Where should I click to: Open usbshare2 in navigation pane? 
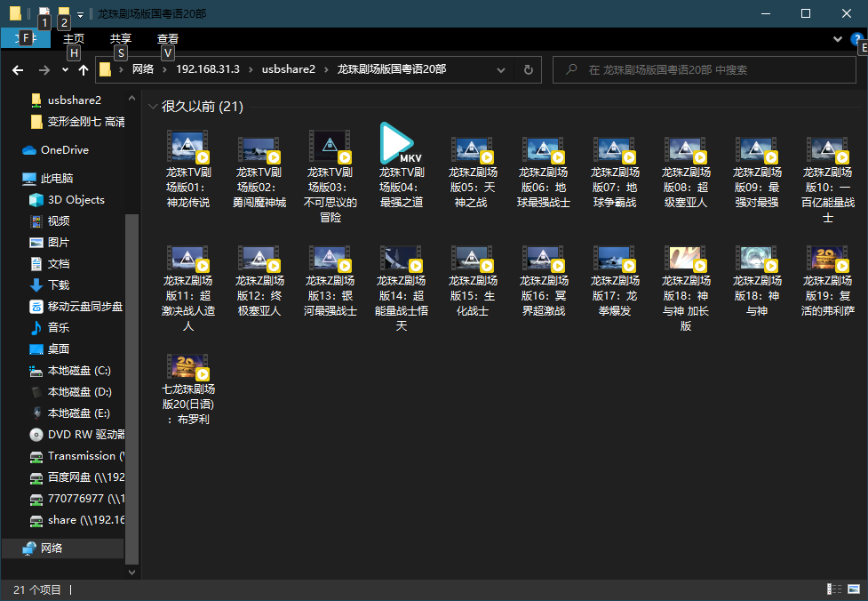click(74, 100)
